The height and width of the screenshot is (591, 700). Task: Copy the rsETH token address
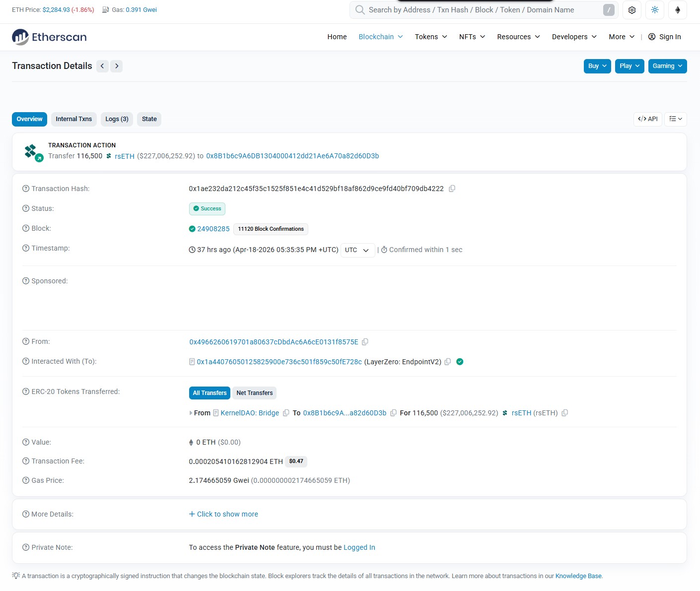coord(564,413)
